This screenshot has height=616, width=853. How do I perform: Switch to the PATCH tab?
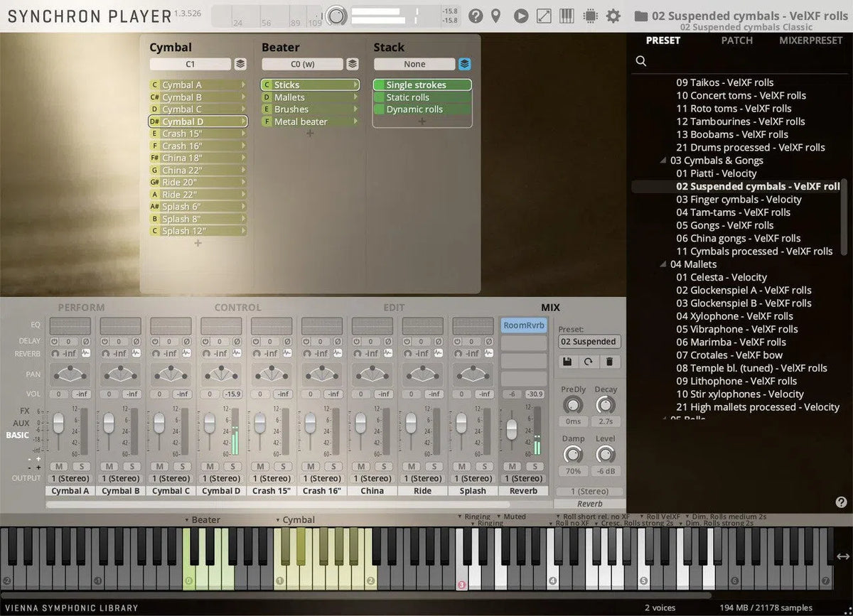(736, 40)
